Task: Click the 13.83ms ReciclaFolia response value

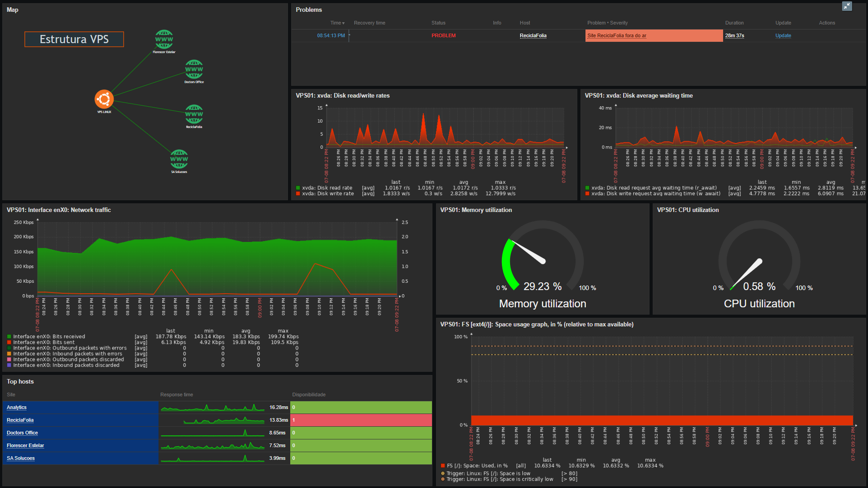Action: tap(278, 420)
